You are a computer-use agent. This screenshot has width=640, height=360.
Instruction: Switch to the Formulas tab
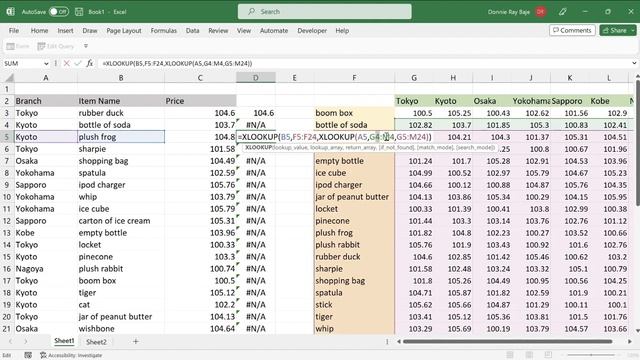tap(164, 31)
